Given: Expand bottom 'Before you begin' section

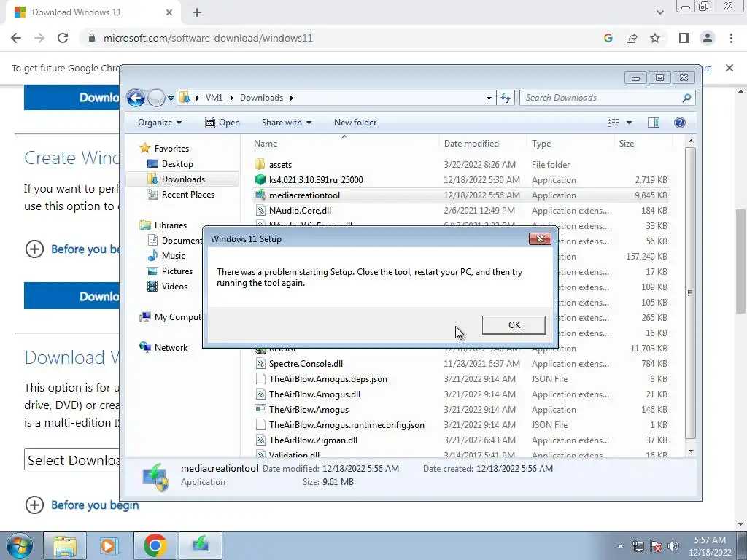Looking at the screenshot, I should point(82,505).
